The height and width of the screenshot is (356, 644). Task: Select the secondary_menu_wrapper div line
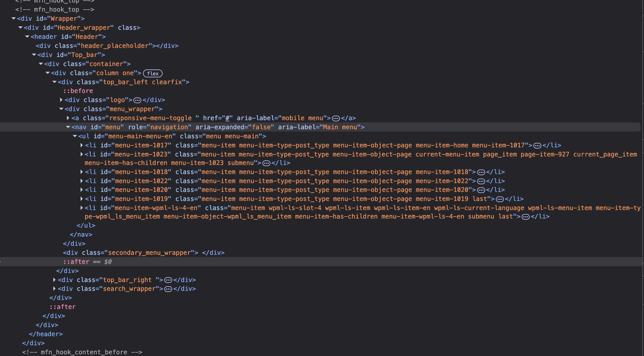144,253
